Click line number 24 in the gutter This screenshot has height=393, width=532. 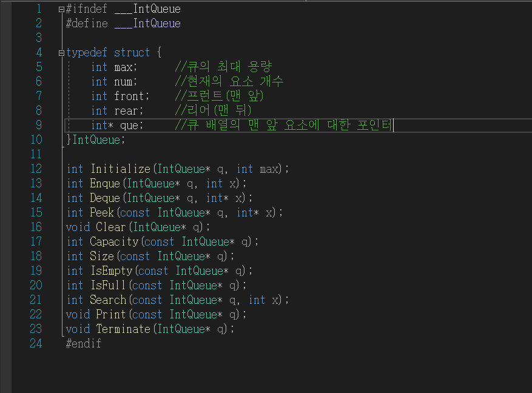pos(36,343)
